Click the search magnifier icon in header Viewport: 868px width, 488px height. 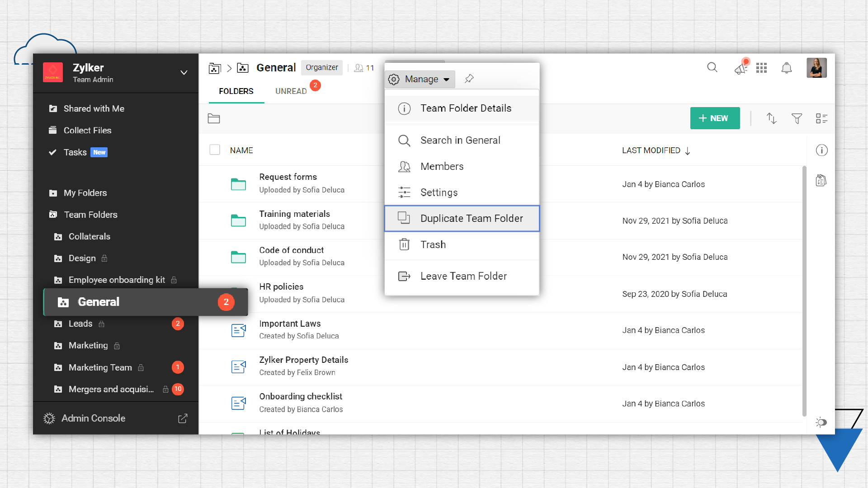click(712, 68)
